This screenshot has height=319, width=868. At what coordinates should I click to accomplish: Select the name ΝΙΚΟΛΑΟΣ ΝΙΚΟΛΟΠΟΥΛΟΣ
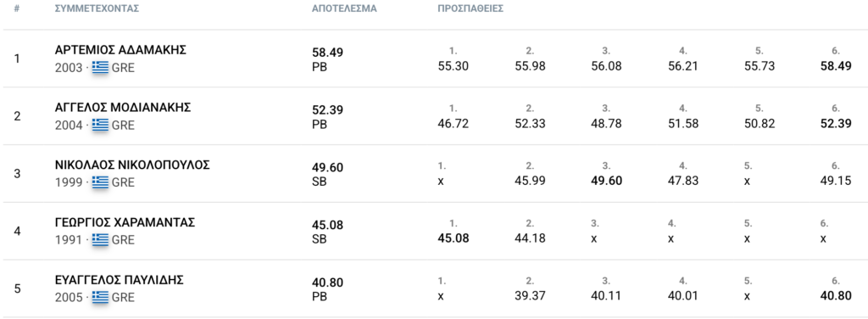(133, 165)
